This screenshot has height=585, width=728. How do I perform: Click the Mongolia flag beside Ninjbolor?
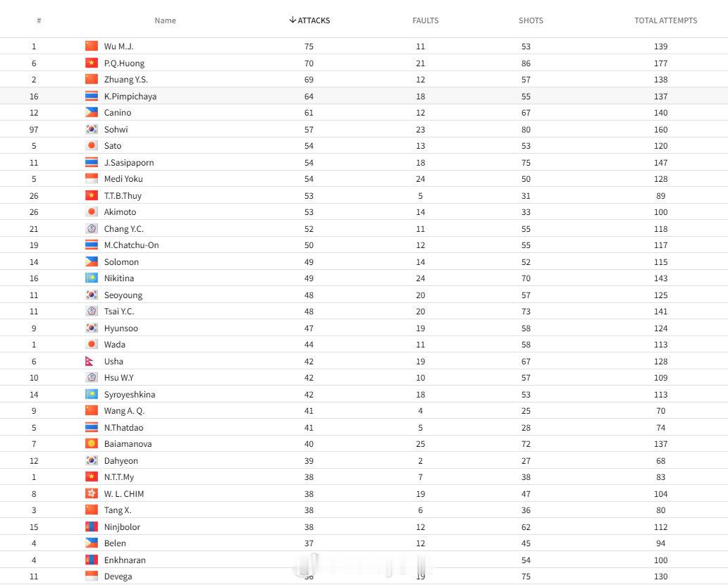click(92, 526)
